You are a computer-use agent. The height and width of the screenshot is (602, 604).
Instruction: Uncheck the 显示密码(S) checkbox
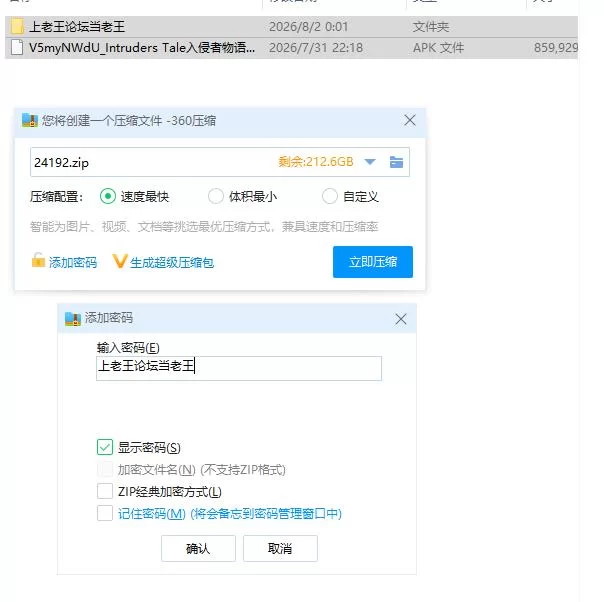105,447
